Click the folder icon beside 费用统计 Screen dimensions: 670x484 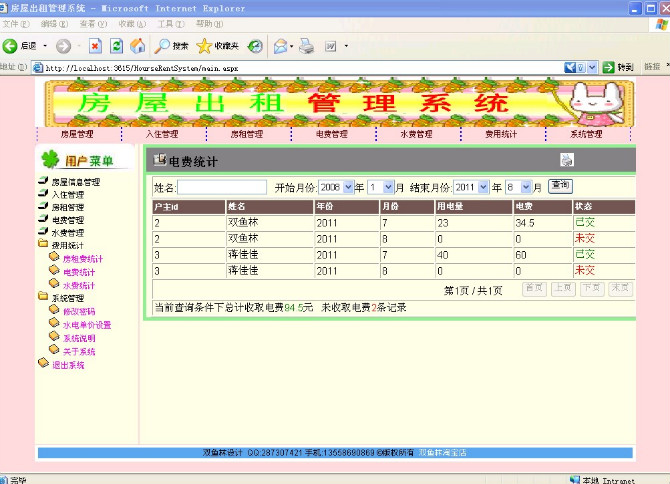coord(43,243)
